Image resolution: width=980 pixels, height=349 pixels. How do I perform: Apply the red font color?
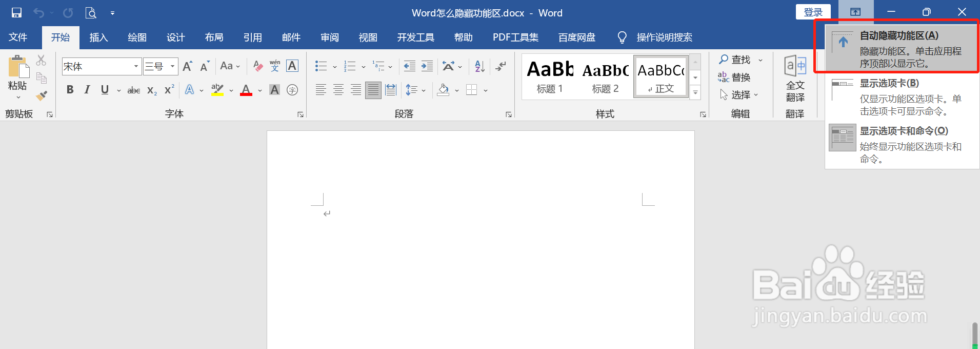click(246, 90)
